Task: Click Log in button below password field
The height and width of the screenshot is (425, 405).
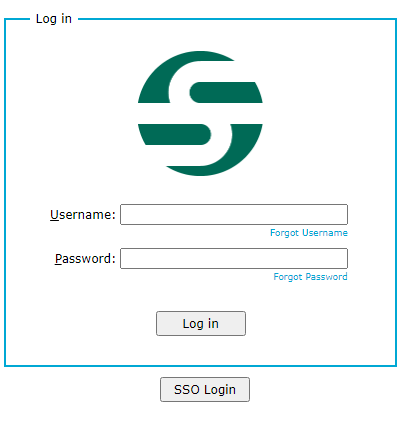Action: coord(201,323)
